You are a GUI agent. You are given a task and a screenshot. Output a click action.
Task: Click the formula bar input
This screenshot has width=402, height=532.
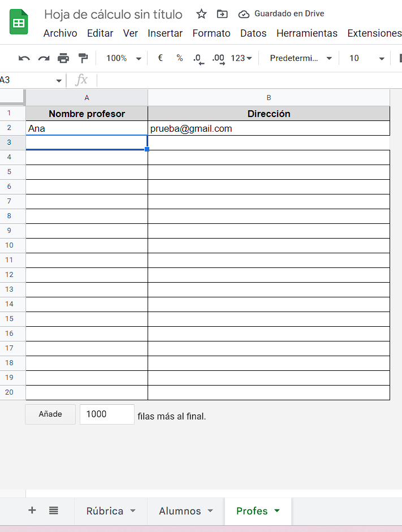tap(250, 80)
